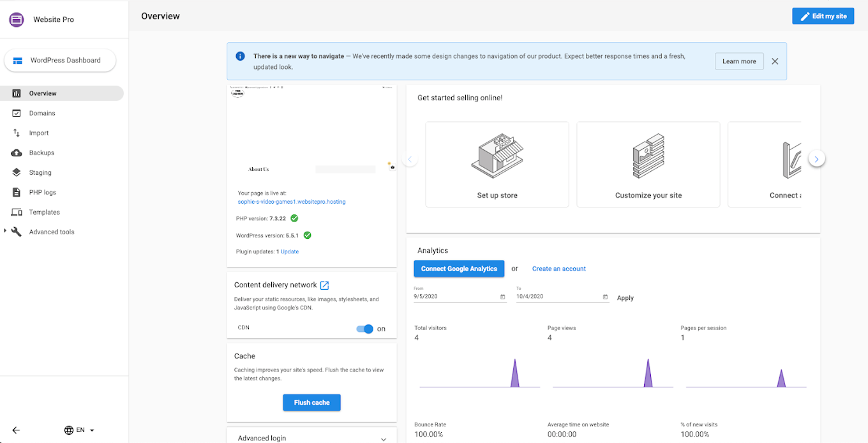868x443 pixels.
Task: Click the Content delivery network heading
Action: pos(276,285)
